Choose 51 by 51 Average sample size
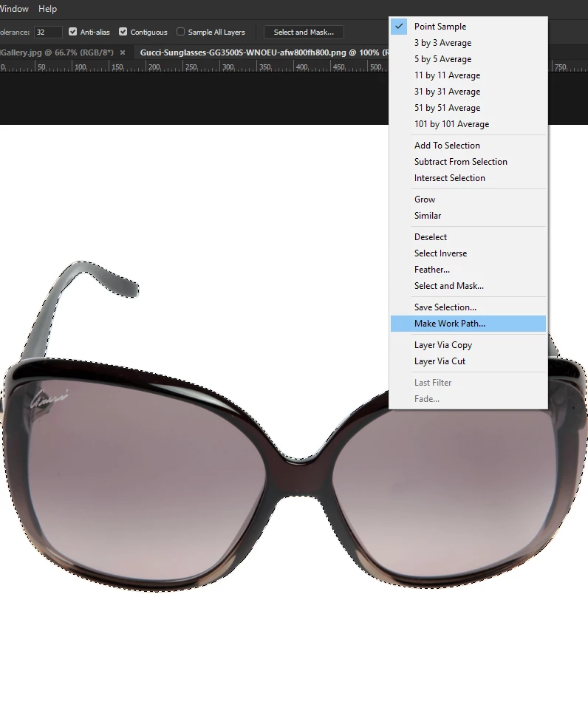Image resolution: width=588 pixels, height=713 pixels. [468, 108]
